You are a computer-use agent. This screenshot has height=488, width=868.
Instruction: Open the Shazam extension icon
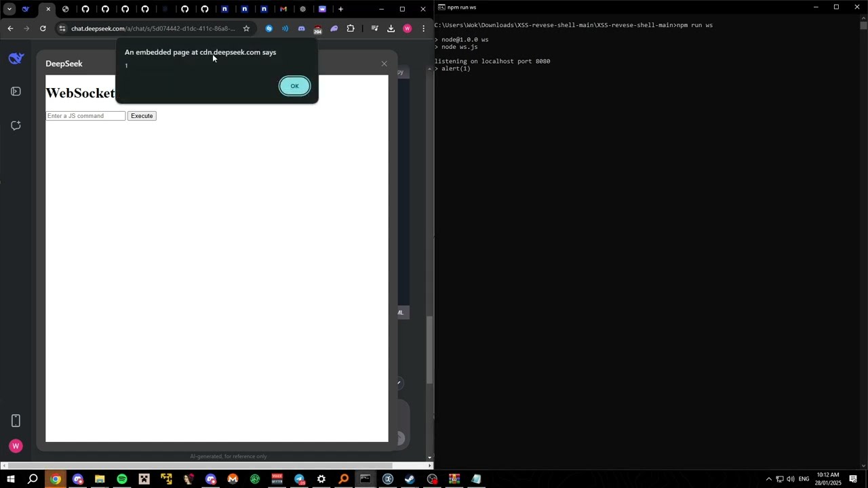(269, 28)
